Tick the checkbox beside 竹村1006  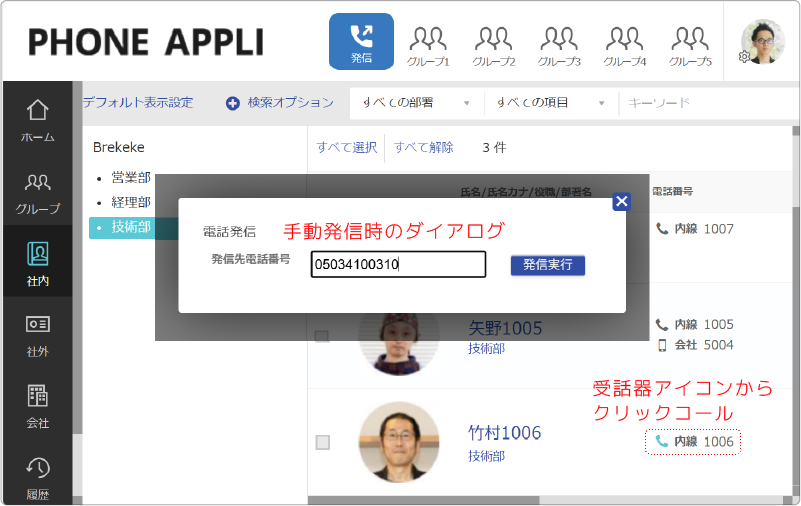(x=322, y=442)
